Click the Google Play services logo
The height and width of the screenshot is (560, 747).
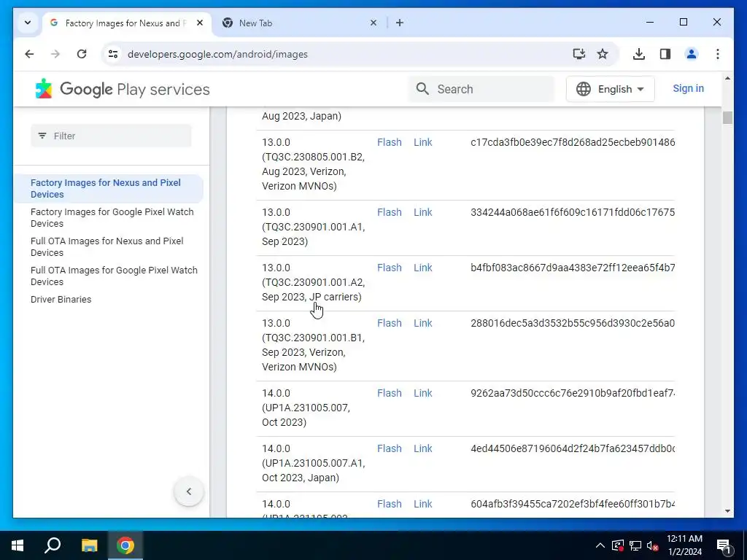click(x=123, y=89)
